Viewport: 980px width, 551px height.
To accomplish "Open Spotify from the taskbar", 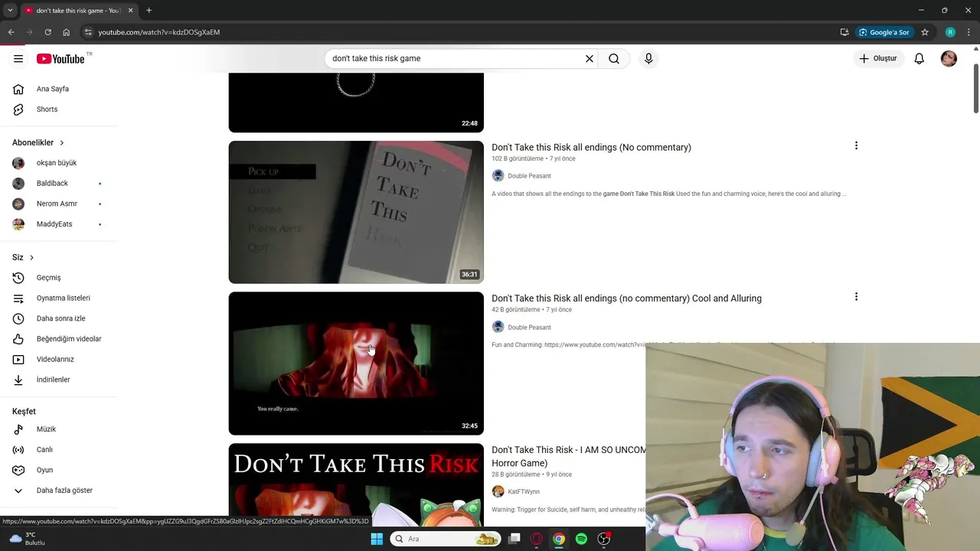I will tap(581, 539).
